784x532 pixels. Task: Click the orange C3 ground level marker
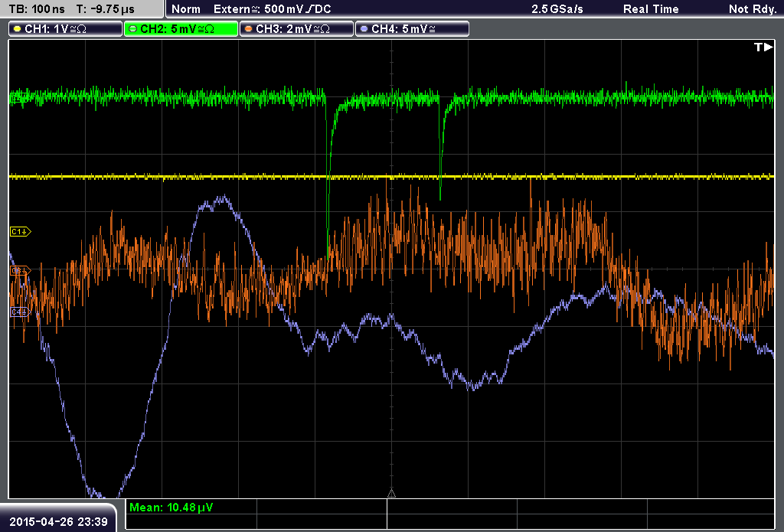tap(21, 270)
